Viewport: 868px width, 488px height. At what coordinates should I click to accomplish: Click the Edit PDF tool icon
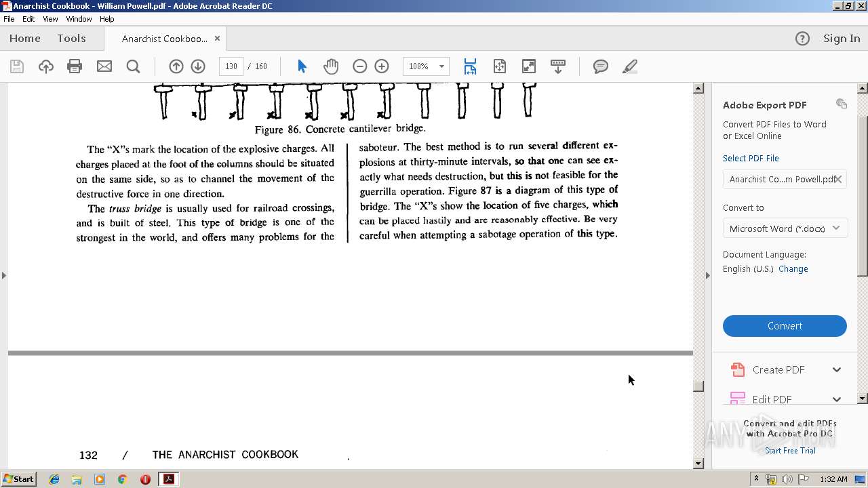pyautogui.click(x=737, y=399)
